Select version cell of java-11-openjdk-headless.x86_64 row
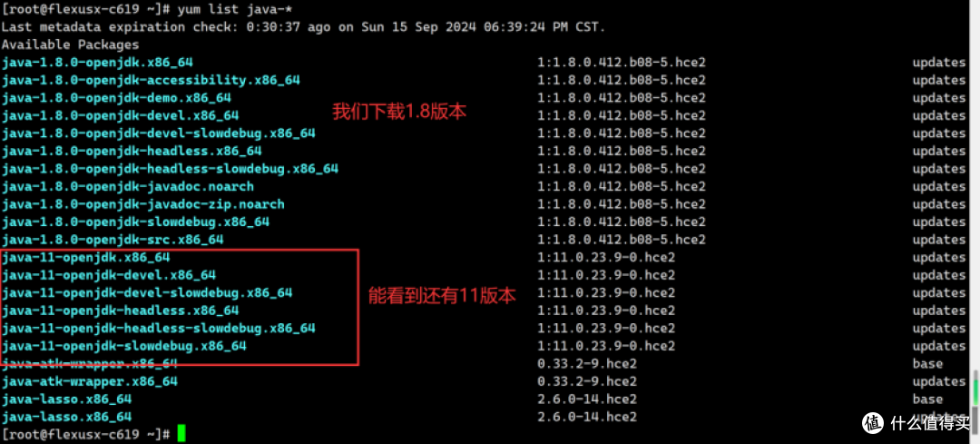 606,311
